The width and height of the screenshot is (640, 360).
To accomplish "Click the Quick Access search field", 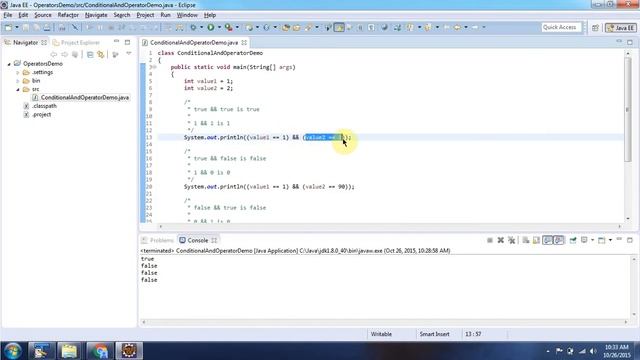I will click(561, 27).
